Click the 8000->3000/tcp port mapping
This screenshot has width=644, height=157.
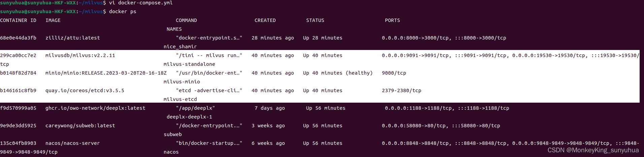pos(444,38)
